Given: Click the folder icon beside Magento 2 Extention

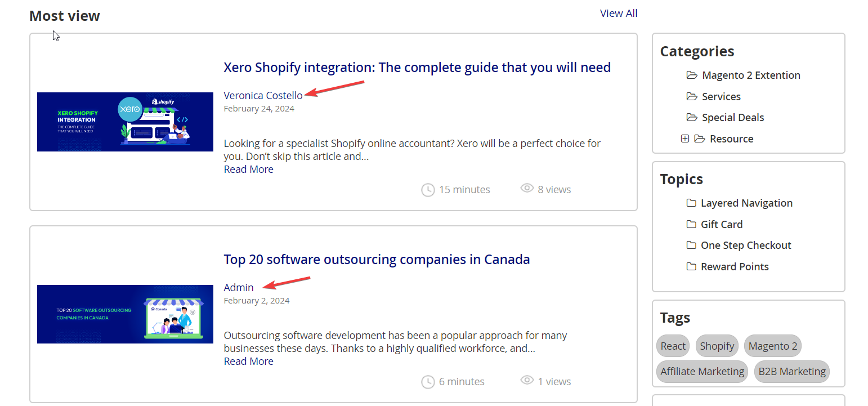Looking at the screenshot, I should tap(692, 75).
